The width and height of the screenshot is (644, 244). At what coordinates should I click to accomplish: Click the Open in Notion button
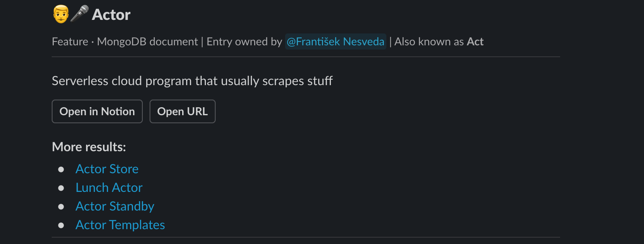pos(97,111)
